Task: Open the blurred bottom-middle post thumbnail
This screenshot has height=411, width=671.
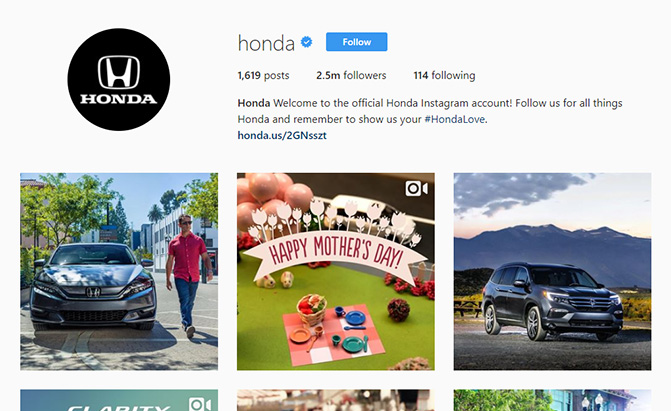Action: point(336,400)
